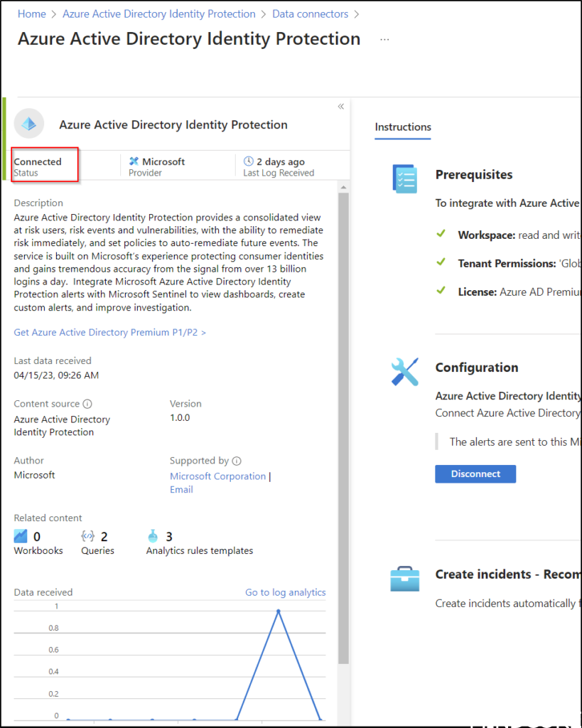The image size is (582, 728).
Task: Click the Queries code icon
Action: coord(88,536)
